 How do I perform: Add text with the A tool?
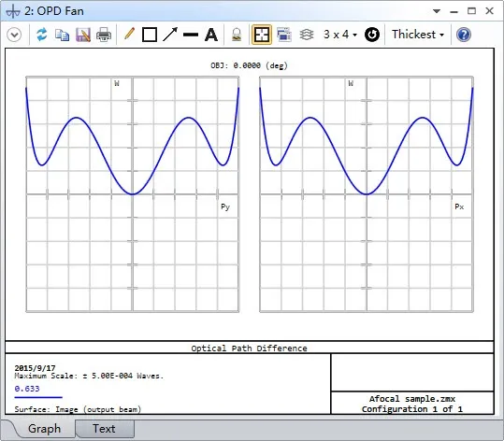[211, 35]
